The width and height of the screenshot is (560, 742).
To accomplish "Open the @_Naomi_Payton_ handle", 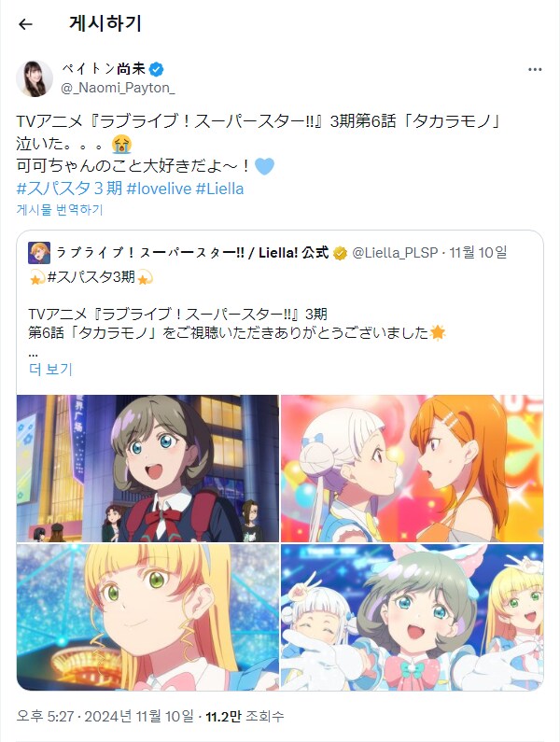I will pos(118,88).
